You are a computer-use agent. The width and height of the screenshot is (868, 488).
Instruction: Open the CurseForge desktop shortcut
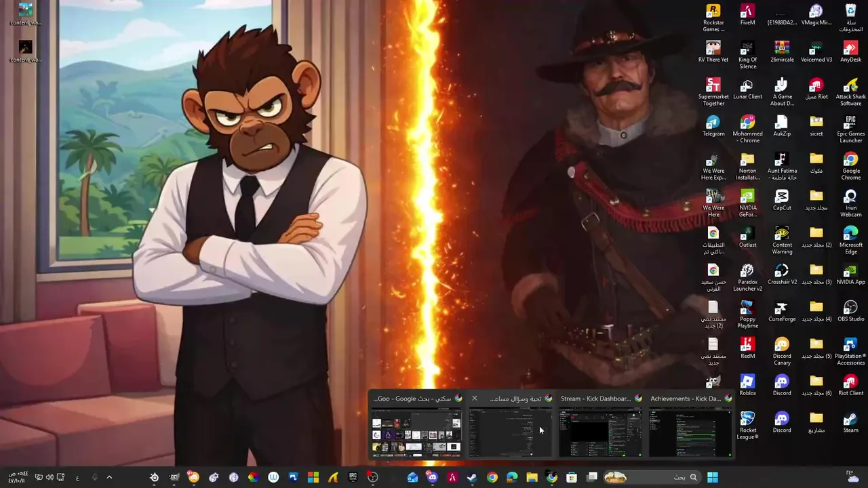coord(782,312)
